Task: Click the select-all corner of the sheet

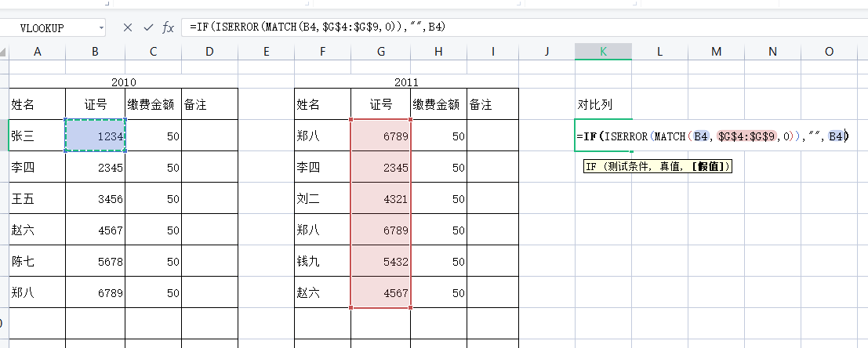Action: coord(4,52)
